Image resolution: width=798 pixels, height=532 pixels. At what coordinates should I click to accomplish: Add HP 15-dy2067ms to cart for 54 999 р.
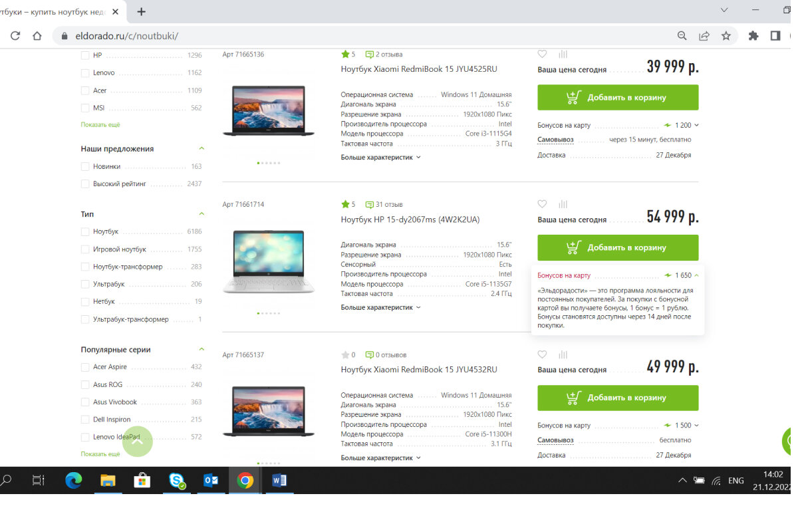[x=618, y=247]
